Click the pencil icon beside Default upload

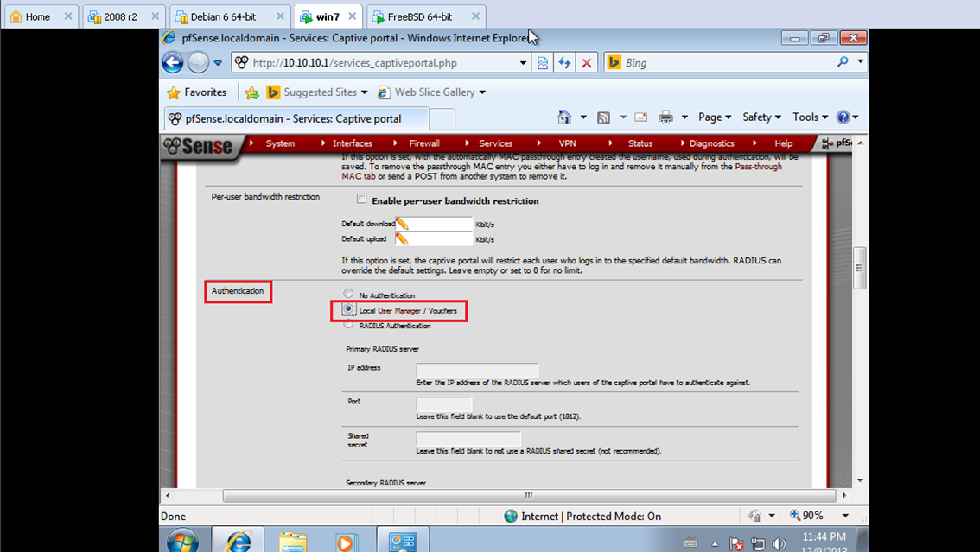tap(402, 238)
